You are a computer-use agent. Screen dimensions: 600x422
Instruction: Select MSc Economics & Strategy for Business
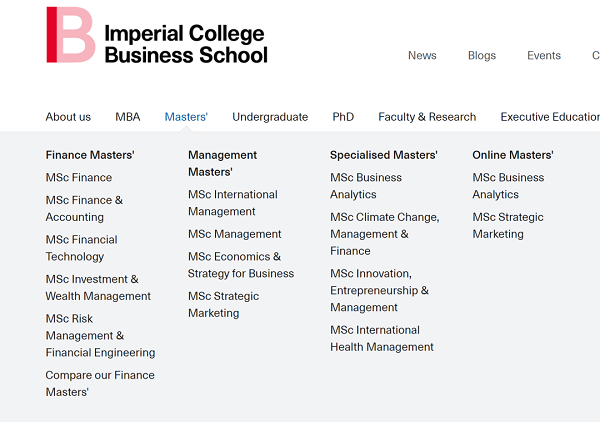tap(241, 265)
